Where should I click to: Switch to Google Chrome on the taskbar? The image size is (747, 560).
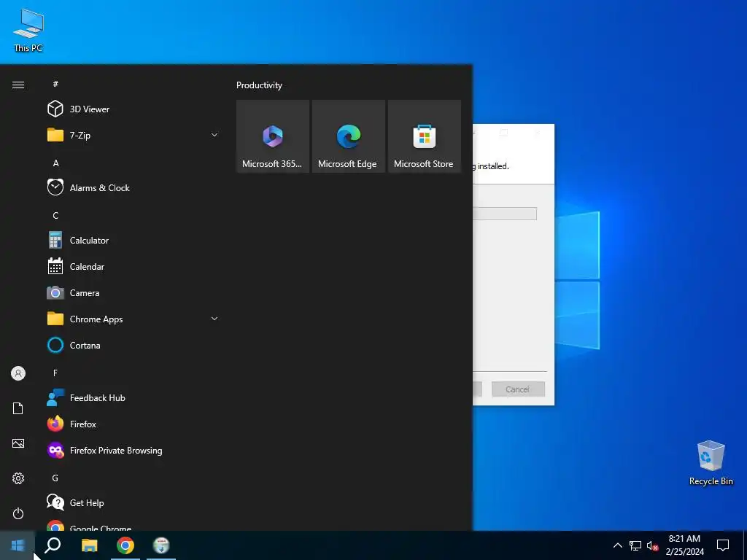tap(125, 545)
